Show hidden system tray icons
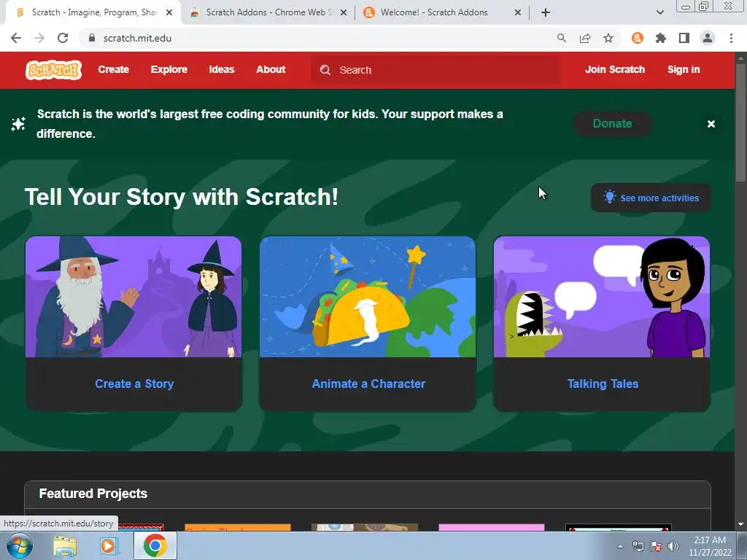Viewport: 747px width, 560px height. click(x=620, y=546)
